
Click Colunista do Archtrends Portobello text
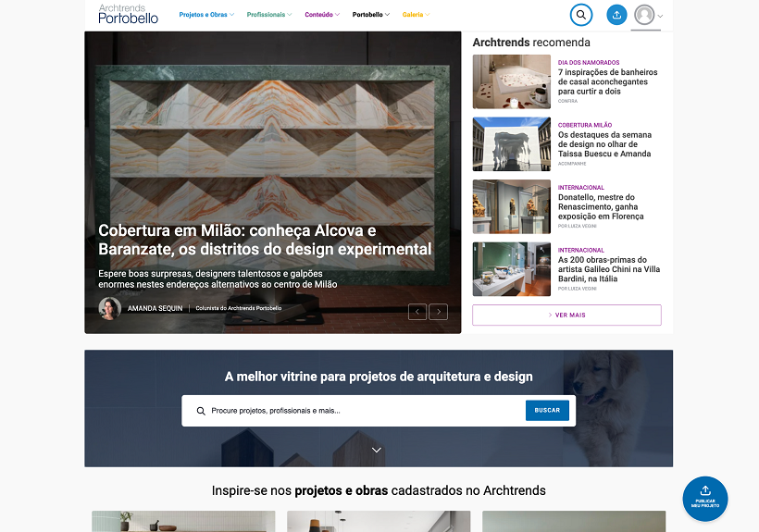click(x=239, y=308)
